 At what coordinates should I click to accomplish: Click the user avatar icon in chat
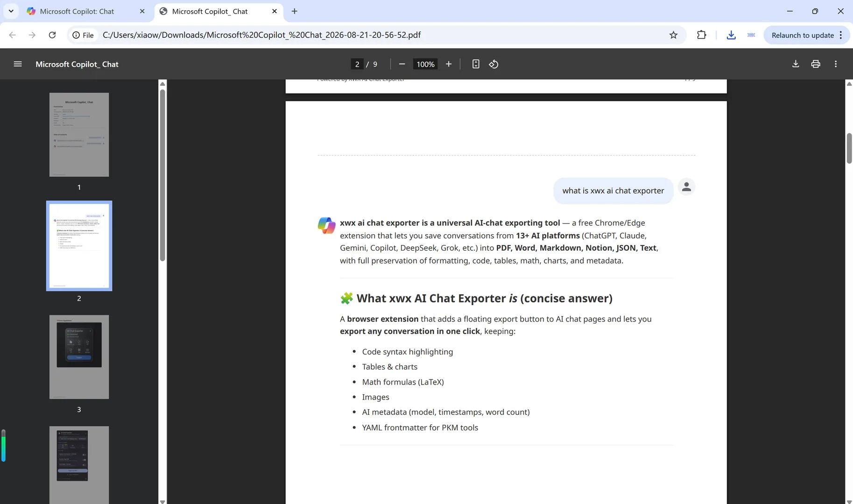coord(686,187)
